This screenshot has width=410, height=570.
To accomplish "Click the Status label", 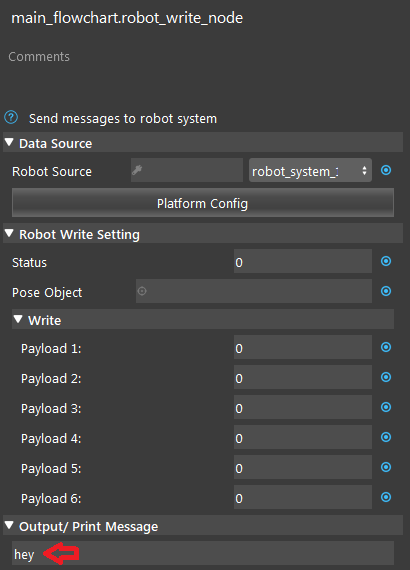I will tap(29, 262).
